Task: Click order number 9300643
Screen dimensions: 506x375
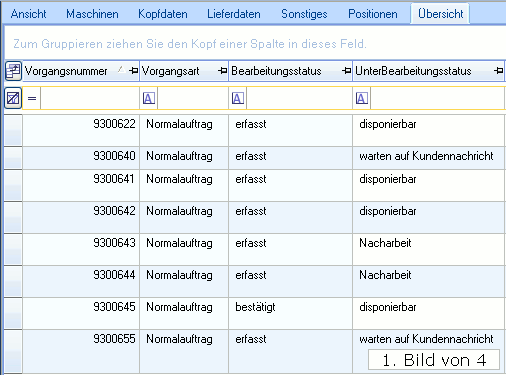Action: point(114,243)
